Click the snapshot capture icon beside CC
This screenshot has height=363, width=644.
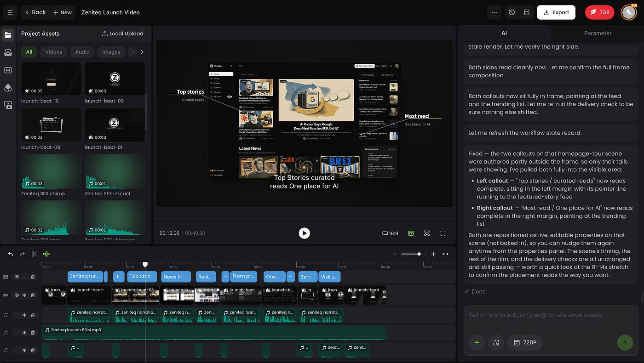tap(427, 233)
